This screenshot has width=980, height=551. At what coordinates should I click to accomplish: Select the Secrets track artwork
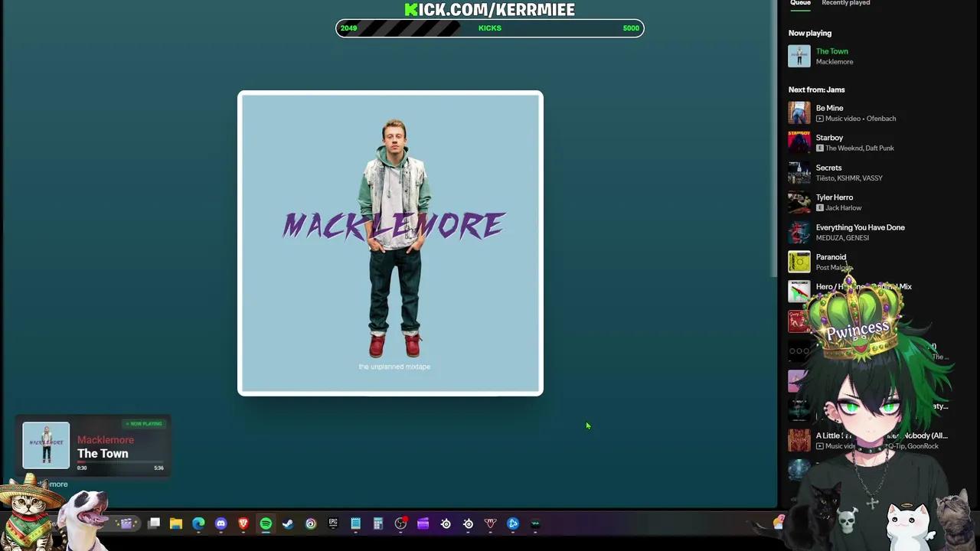tap(799, 172)
